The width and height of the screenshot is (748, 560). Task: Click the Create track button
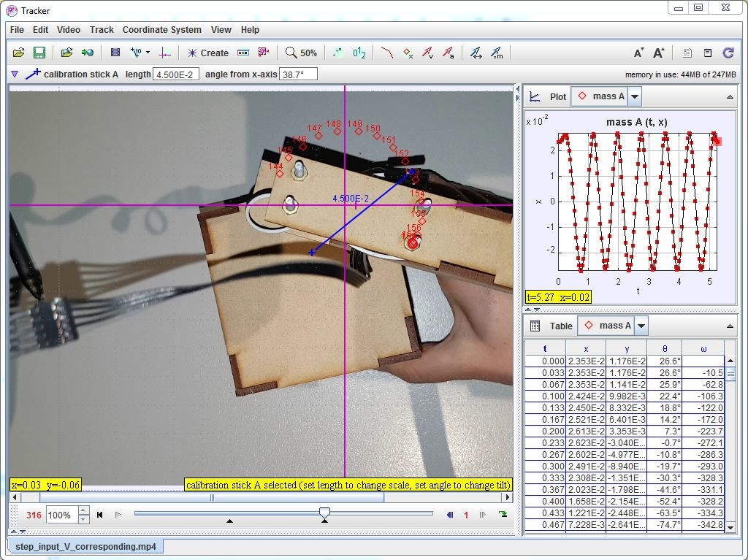click(208, 53)
